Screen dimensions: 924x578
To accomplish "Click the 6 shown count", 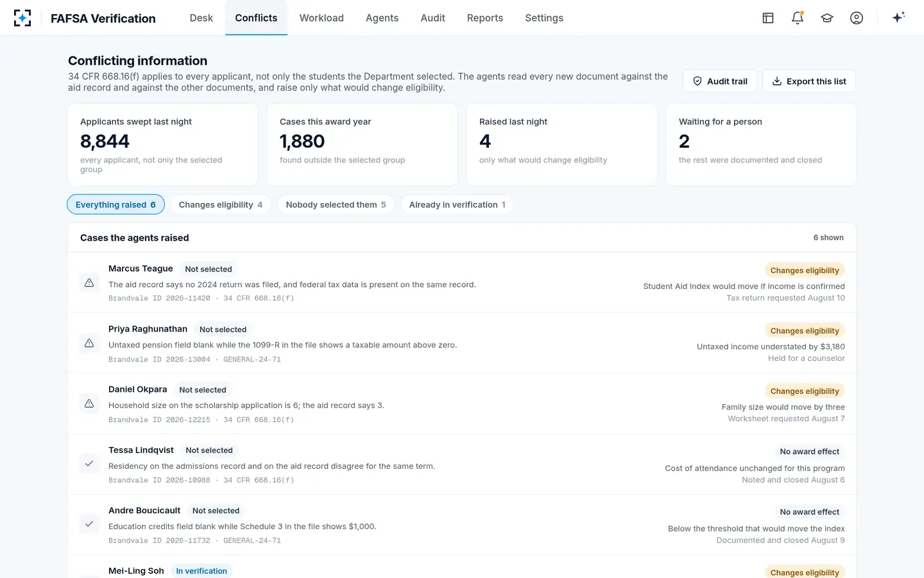I will pos(828,238).
